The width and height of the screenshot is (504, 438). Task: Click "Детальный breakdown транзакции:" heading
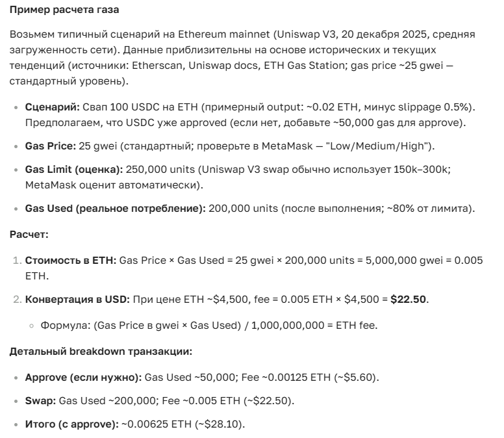pyautogui.click(x=100, y=352)
